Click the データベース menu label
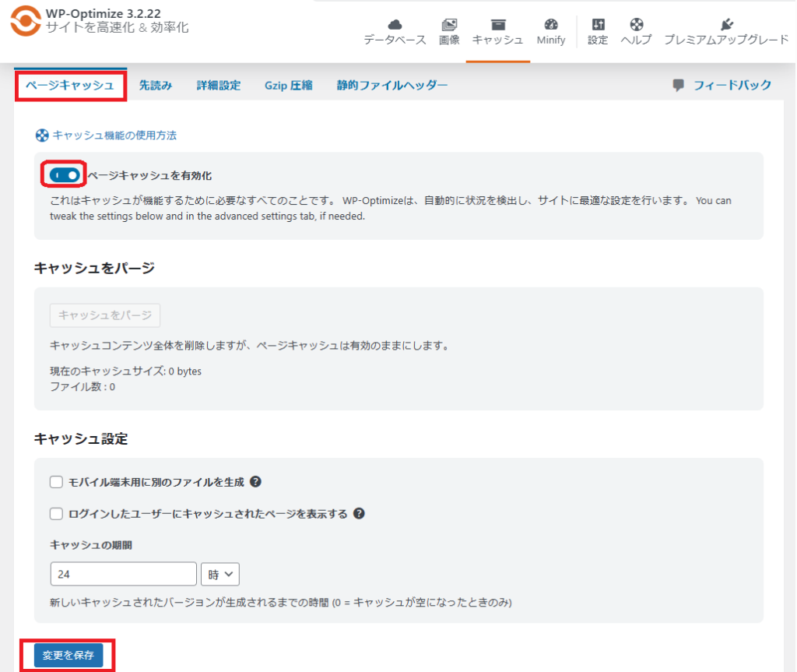797x672 pixels. click(x=395, y=40)
